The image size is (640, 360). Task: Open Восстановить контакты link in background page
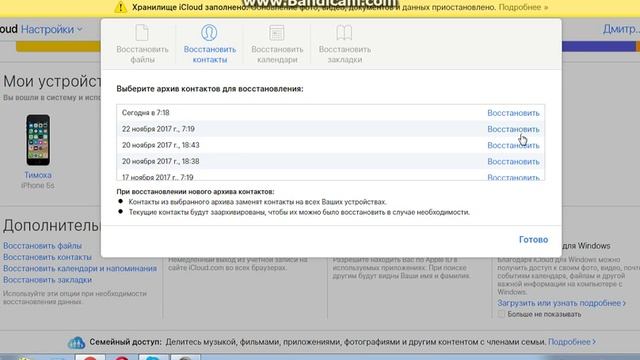(47, 257)
